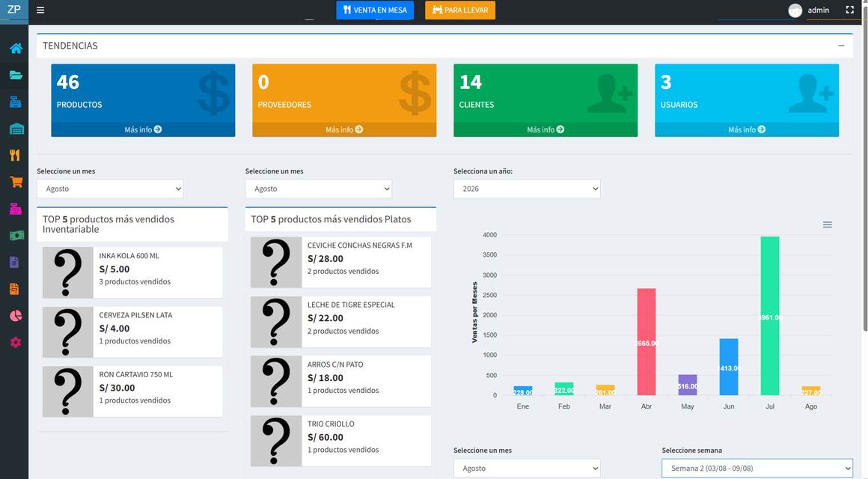The width and height of the screenshot is (868, 479).
Task: Open the year 2026 dropdown
Action: (527, 189)
